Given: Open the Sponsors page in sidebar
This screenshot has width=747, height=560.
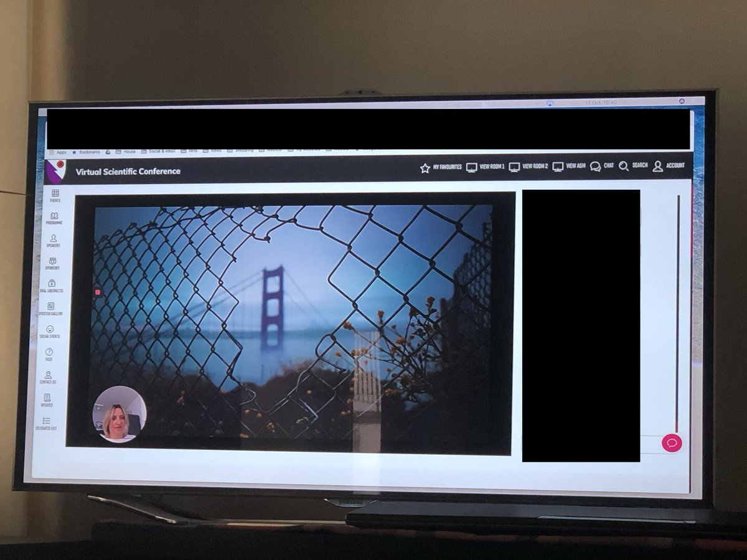Looking at the screenshot, I should (53, 264).
